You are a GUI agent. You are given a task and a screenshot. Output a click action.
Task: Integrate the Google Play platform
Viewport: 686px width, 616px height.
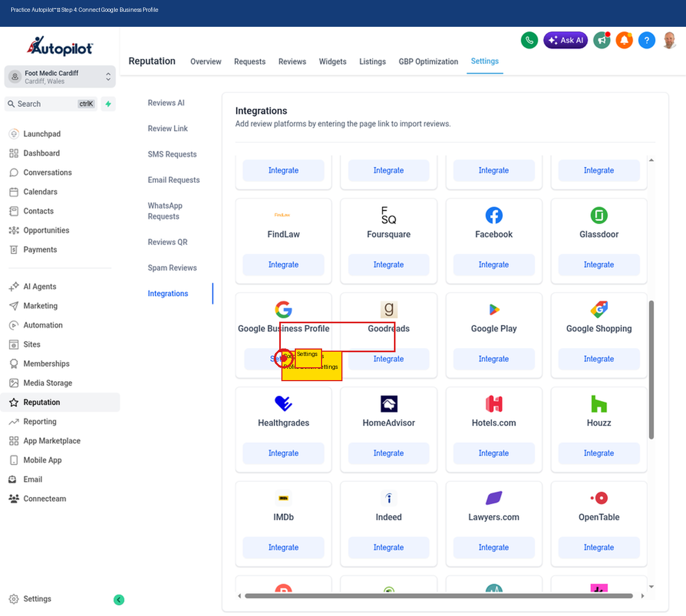click(x=494, y=359)
